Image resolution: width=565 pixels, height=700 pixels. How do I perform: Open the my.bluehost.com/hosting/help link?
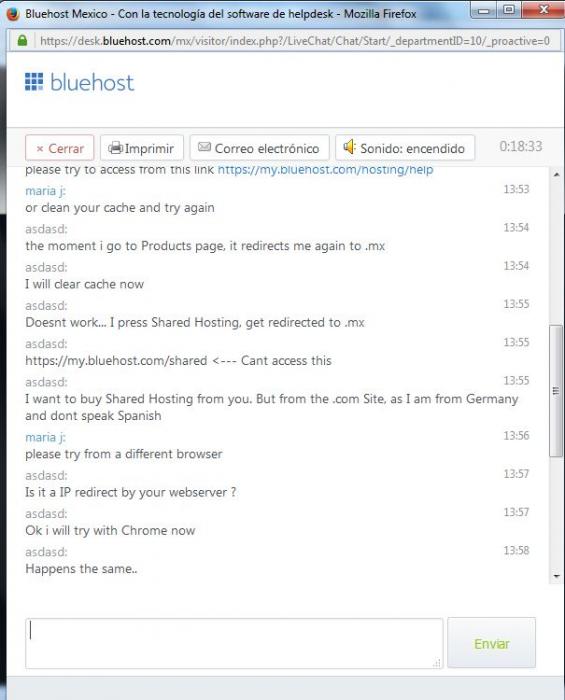click(x=325, y=171)
